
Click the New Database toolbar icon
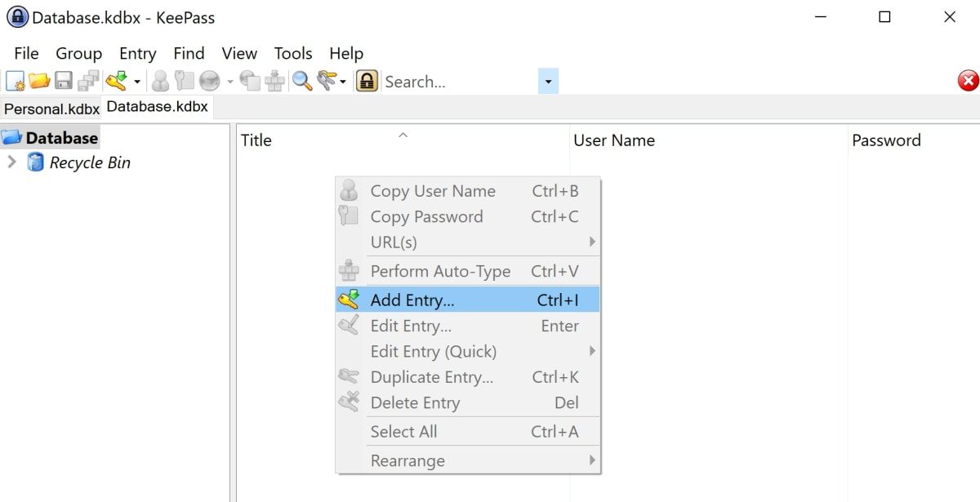click(x=15, y=81)
